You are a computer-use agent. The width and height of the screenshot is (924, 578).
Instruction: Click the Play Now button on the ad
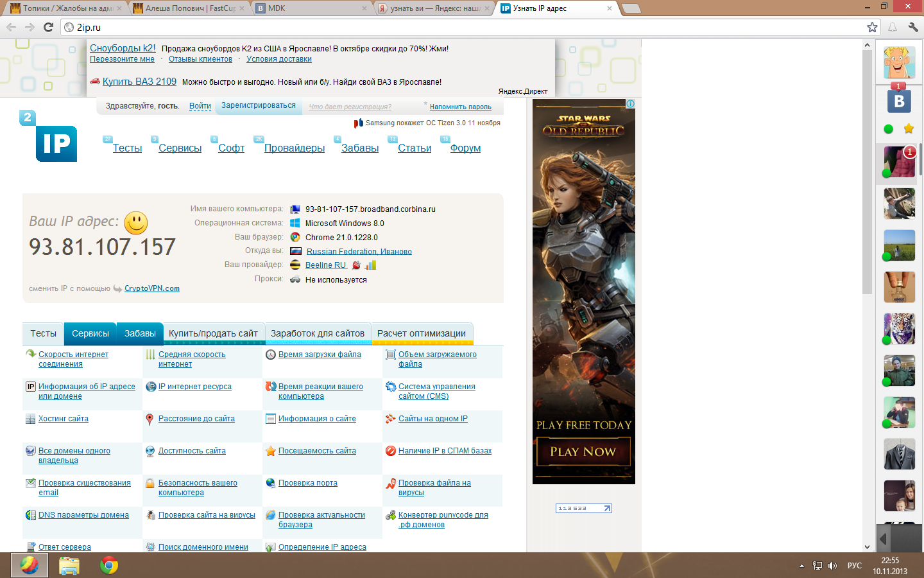point(583,451)
